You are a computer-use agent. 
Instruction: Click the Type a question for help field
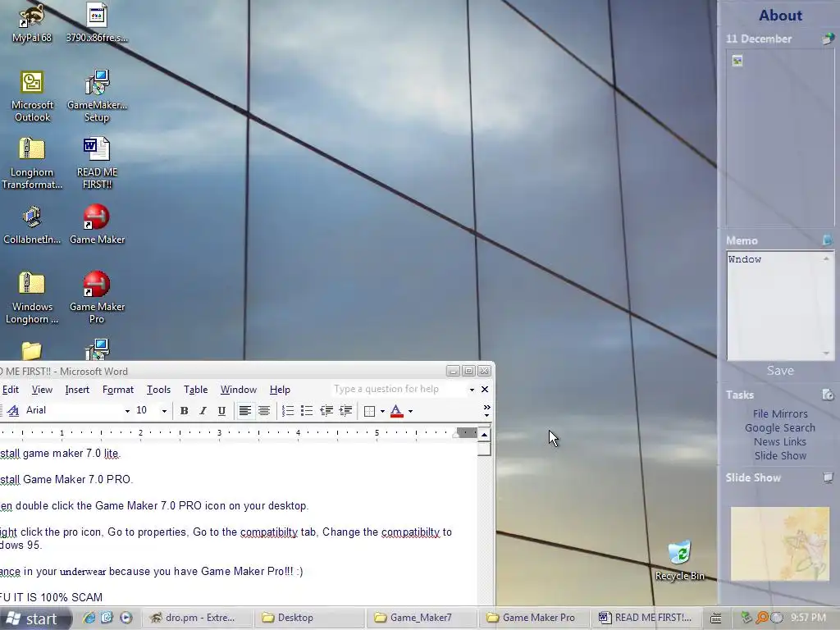(x=399, y=389)
